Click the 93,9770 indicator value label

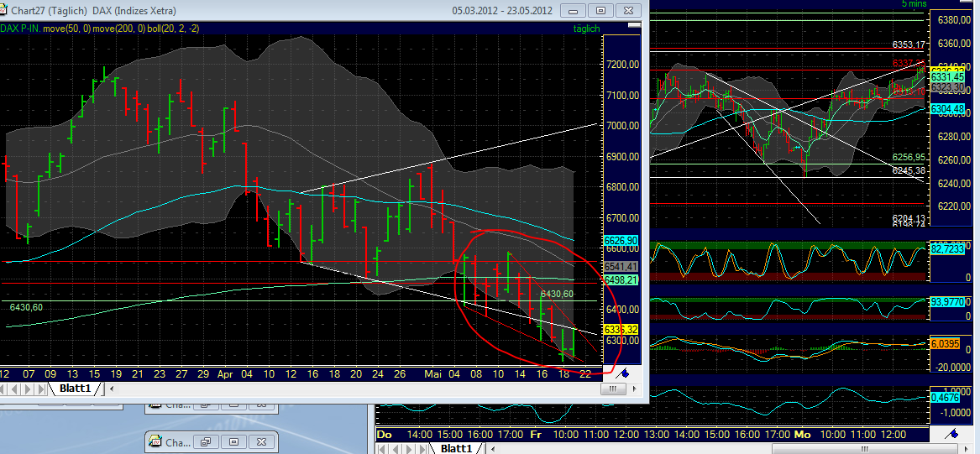[947, 302]
